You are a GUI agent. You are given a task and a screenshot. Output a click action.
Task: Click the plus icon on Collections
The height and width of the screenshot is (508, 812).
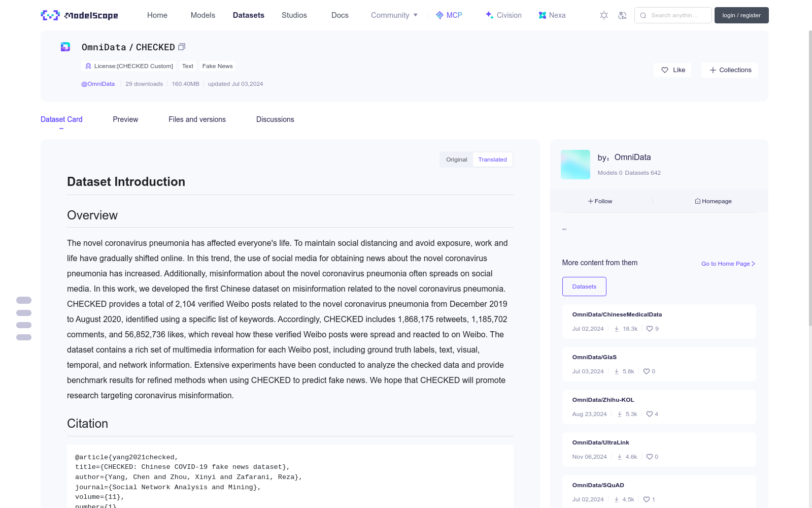click(x=713, y=70)
